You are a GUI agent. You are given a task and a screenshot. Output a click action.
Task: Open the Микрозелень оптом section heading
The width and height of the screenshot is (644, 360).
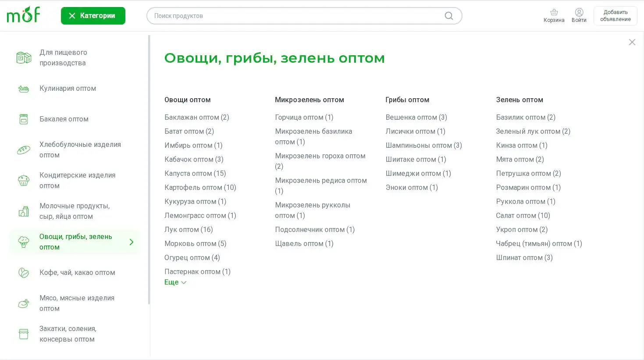(x=310, y=100)
